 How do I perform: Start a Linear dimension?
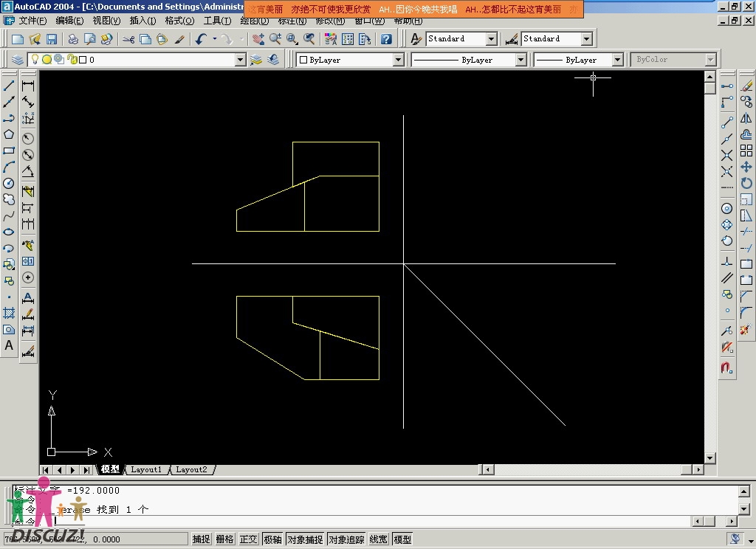(28, 86)
